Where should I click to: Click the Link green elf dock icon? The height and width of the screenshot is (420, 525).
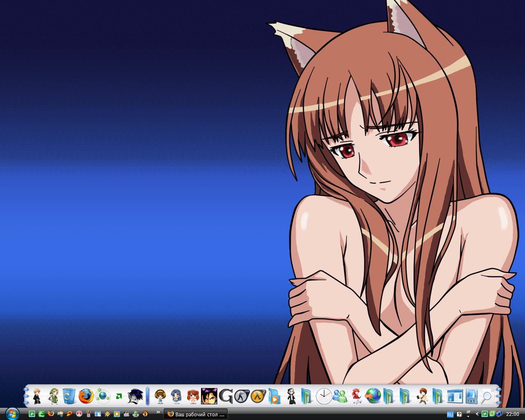point(54,396)
